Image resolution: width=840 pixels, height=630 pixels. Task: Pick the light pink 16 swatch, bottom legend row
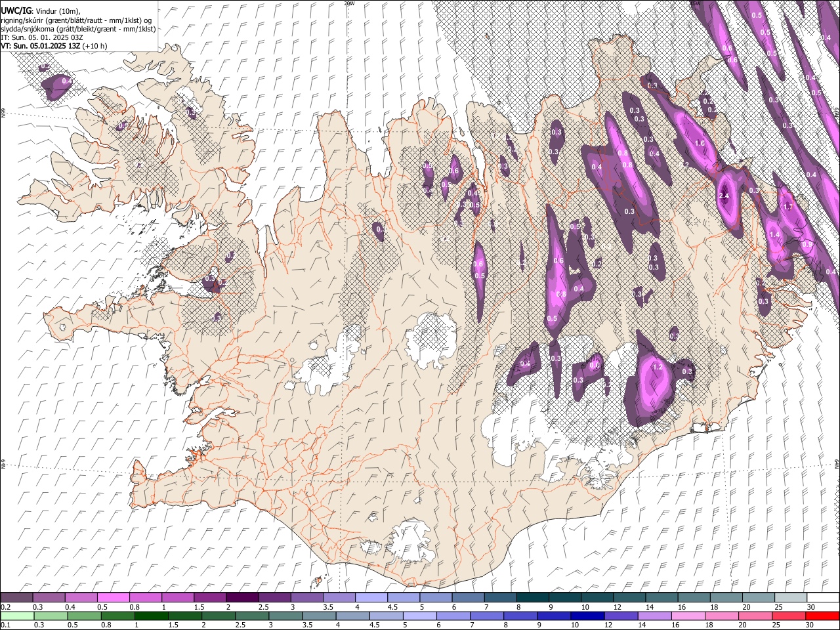pos(688,616)
